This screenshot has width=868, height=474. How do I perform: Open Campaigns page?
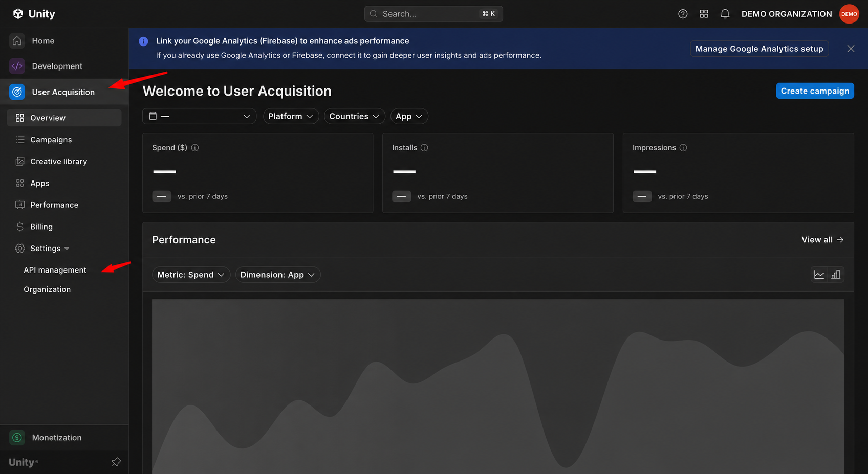[x=64, y=140]
